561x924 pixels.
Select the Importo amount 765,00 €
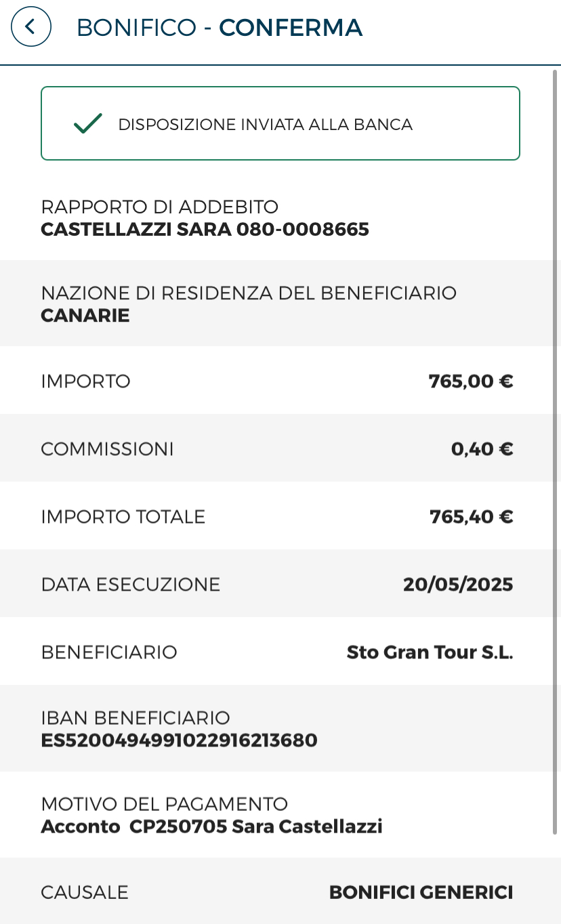click(471, 381)
